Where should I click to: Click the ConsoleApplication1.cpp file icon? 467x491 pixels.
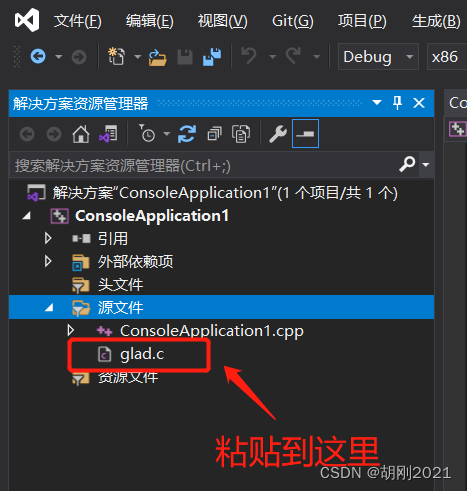[104, 331]
